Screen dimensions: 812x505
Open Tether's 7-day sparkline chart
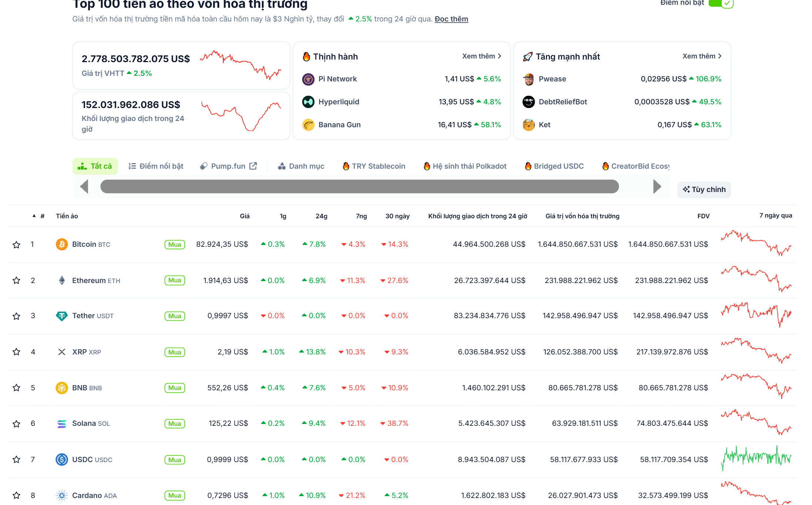tap(756, 314)
